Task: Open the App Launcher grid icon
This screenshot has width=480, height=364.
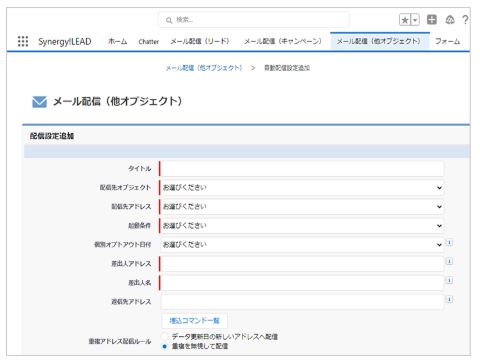Action: pyautogui.click(x=23, y=41)
